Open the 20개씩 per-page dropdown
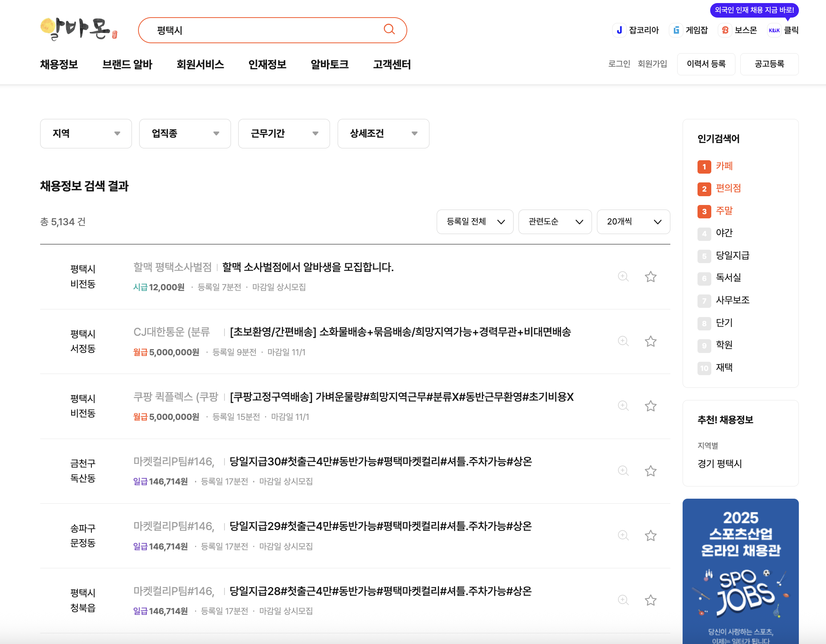Image resolution: width=826 pixels, height=644 pixels. [633, 222]
